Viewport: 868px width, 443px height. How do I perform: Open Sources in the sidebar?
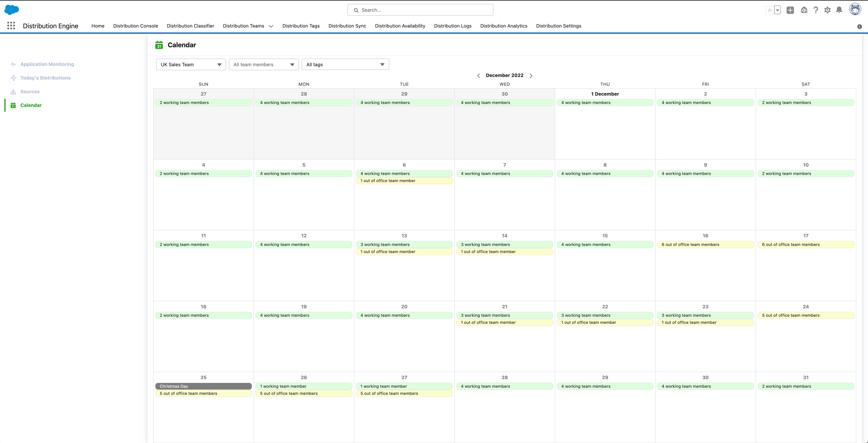point(30,92)
